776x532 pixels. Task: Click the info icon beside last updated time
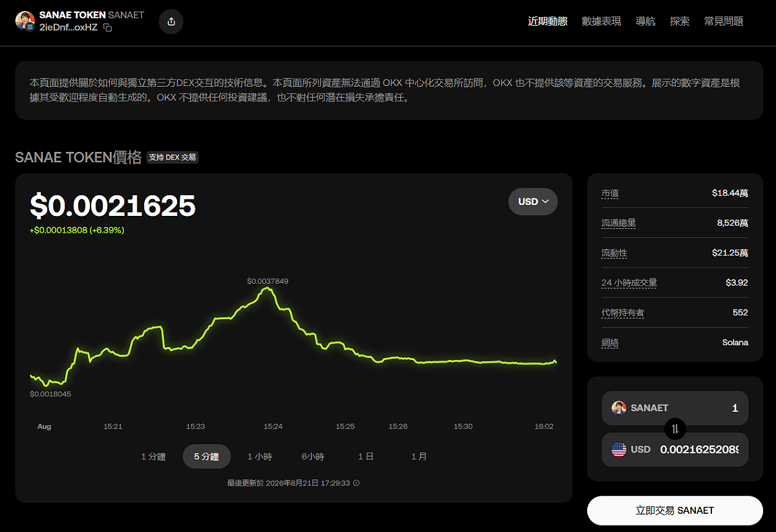click(356, 483)
